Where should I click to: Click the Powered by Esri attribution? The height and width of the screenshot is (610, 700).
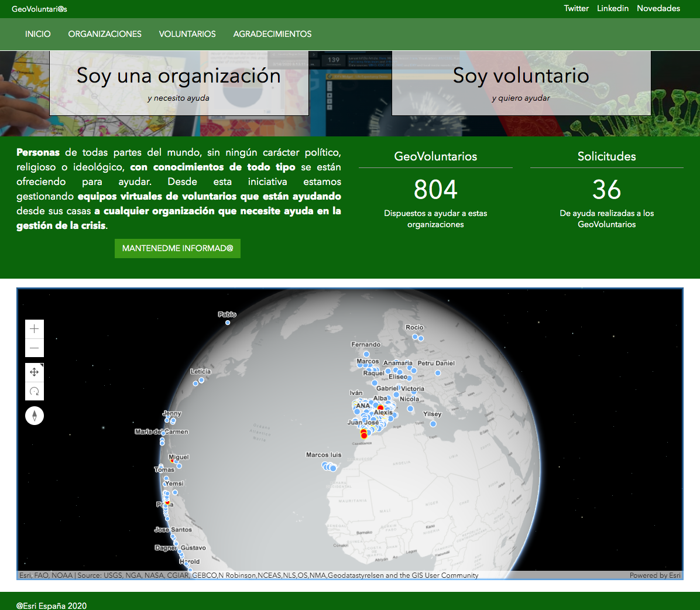(x=656, y=575)
